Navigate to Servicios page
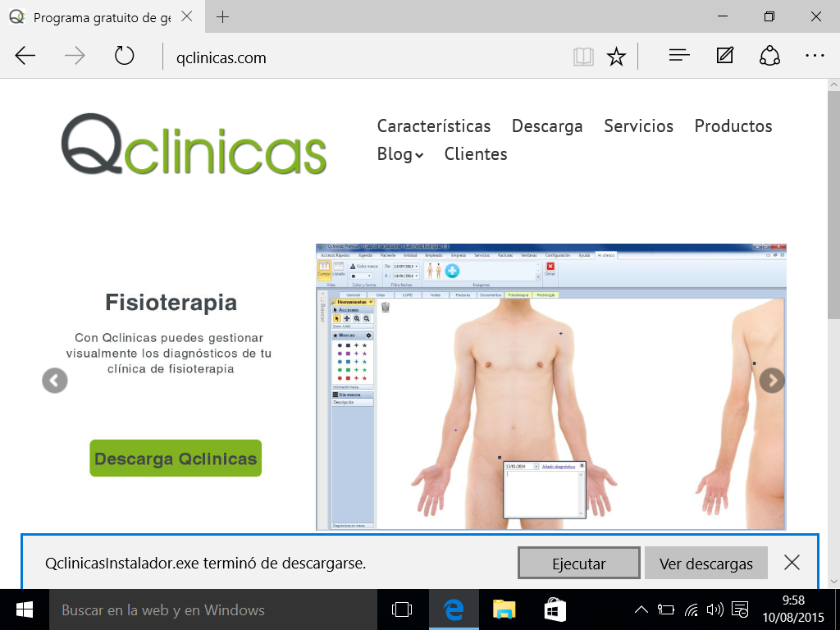 click(638, 126)
